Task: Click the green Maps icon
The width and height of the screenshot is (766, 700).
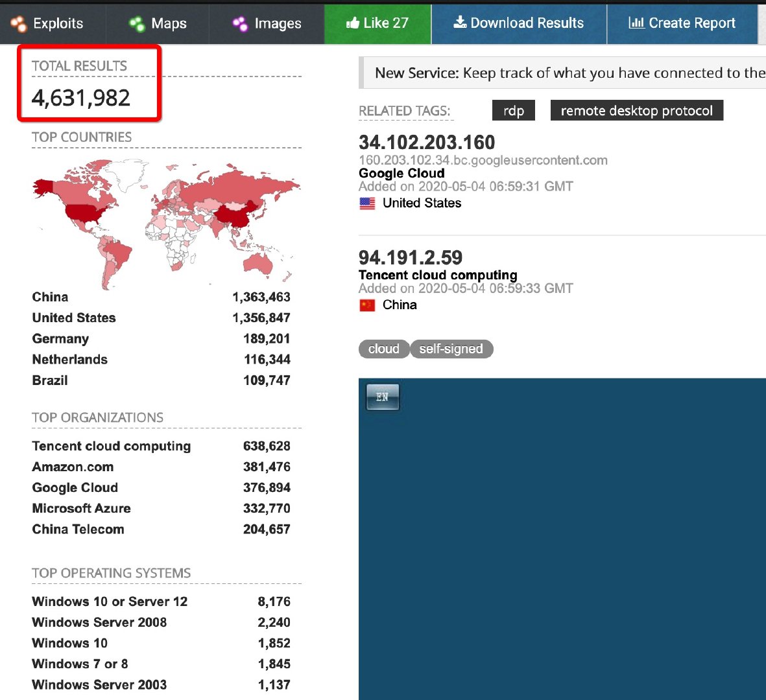Action: point(137,24)
